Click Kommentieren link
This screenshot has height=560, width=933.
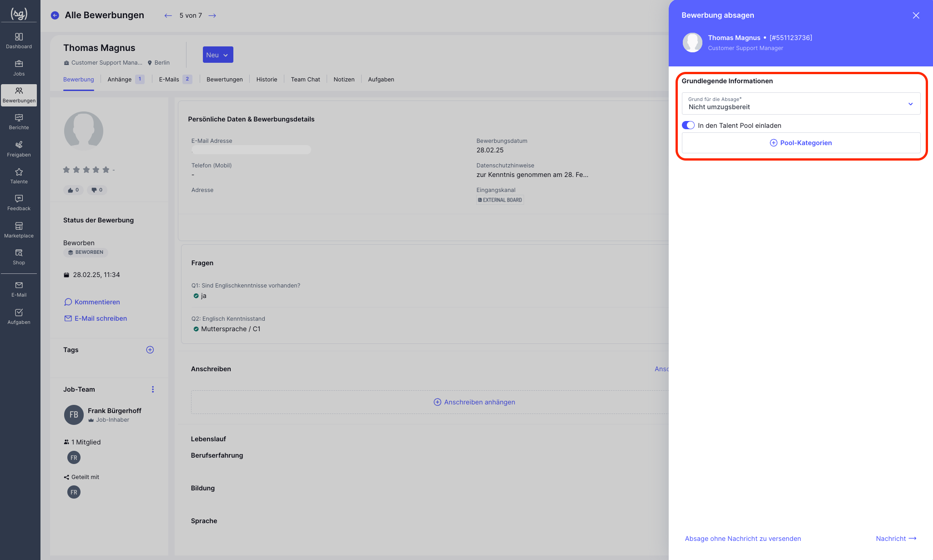pyautogui.click(x=92, y=302)
